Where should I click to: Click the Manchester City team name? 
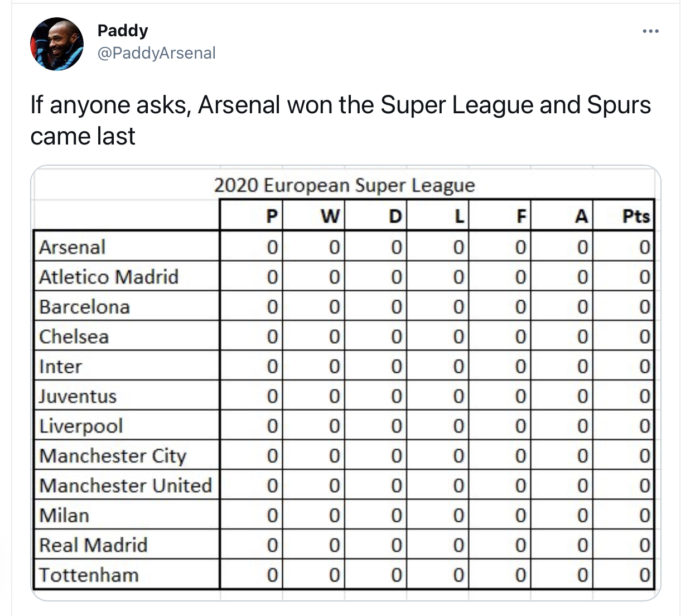(x=113, y=456)
